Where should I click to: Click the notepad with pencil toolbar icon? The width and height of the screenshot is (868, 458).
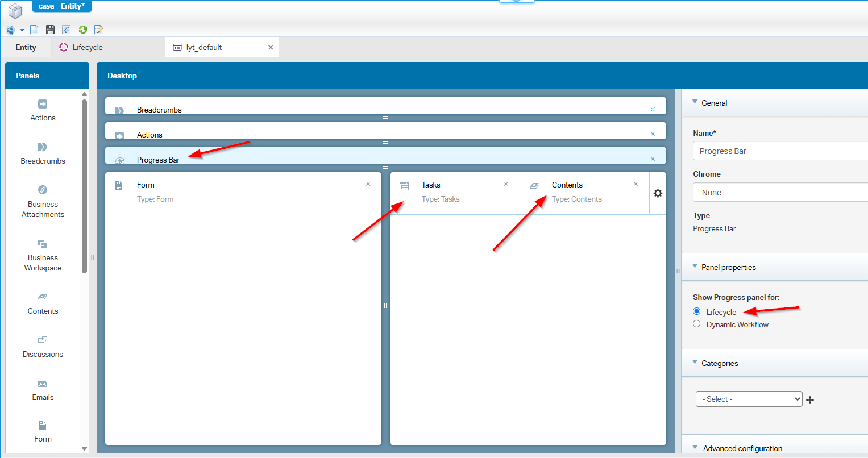99,30
